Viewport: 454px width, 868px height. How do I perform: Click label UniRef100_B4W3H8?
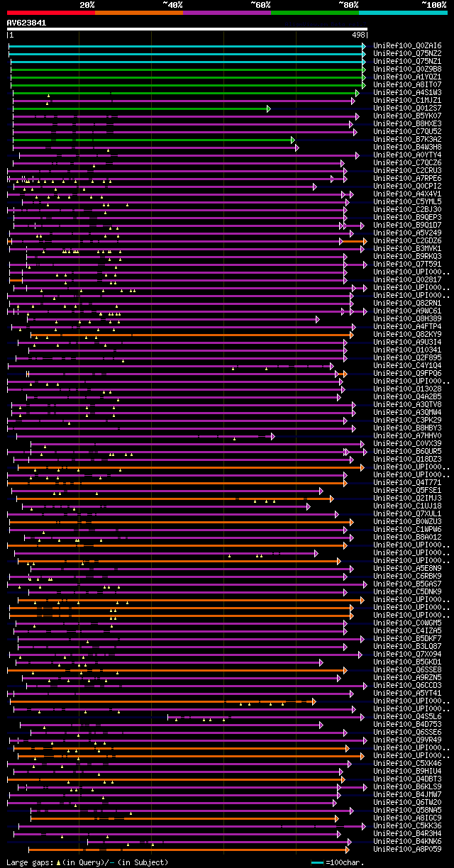click(407, 147)
